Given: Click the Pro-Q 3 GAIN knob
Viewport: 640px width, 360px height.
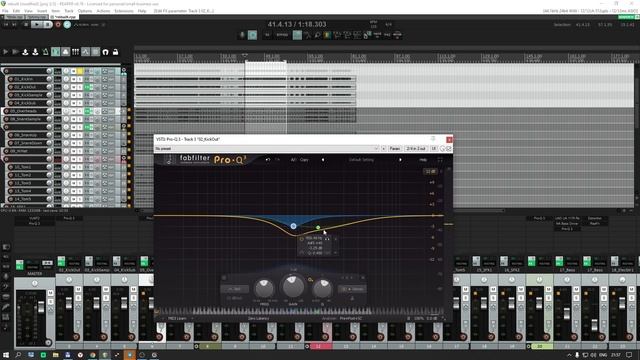Looking at the screenshot, I should (x=293, y=286).
